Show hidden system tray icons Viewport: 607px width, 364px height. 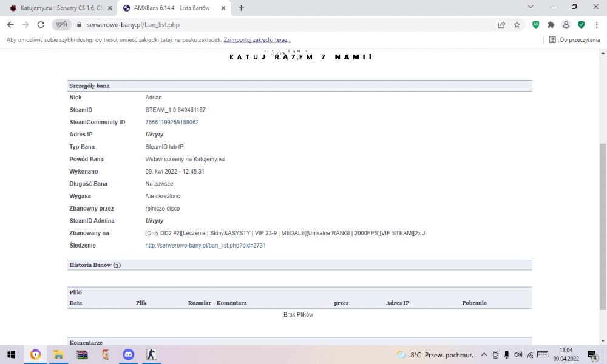[x=484, y=355]
